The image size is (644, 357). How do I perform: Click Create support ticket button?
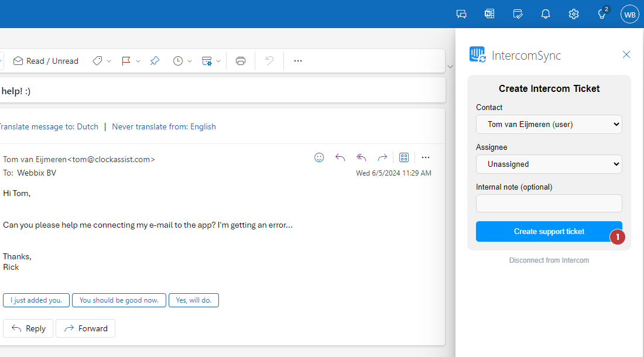click(x=549, y=231)
